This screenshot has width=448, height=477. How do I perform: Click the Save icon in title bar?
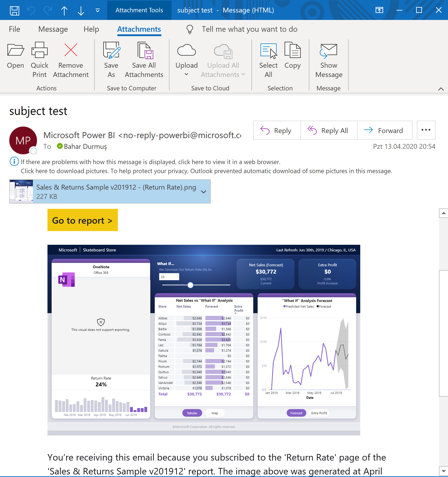pyautogui.click(x=14, y=10)
